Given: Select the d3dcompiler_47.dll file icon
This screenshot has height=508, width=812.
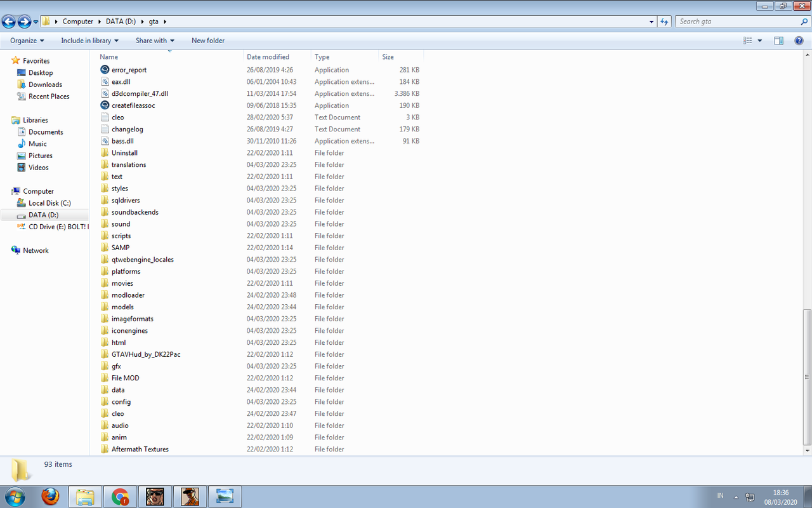Looking at the screenshot, I should pos(105,93).
